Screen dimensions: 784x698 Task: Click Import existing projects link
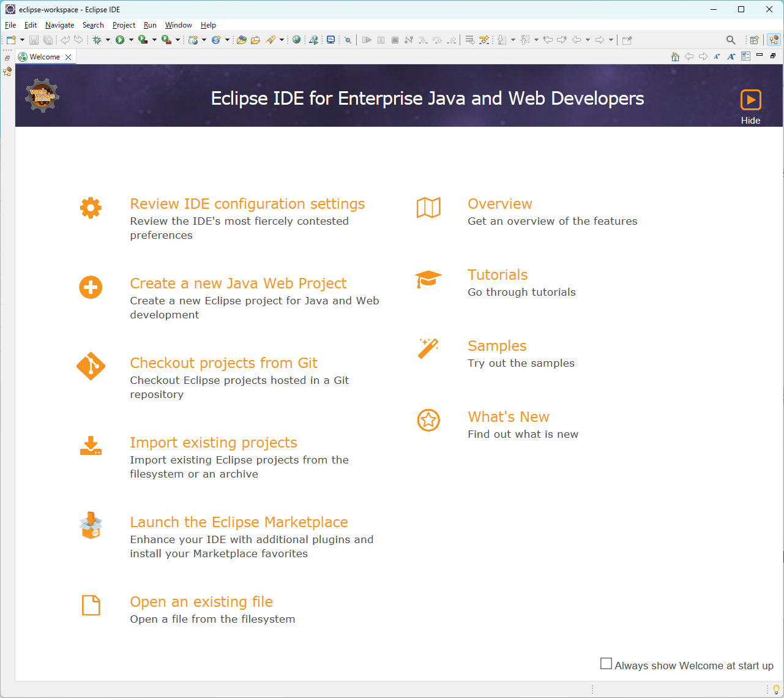[213, 443]
